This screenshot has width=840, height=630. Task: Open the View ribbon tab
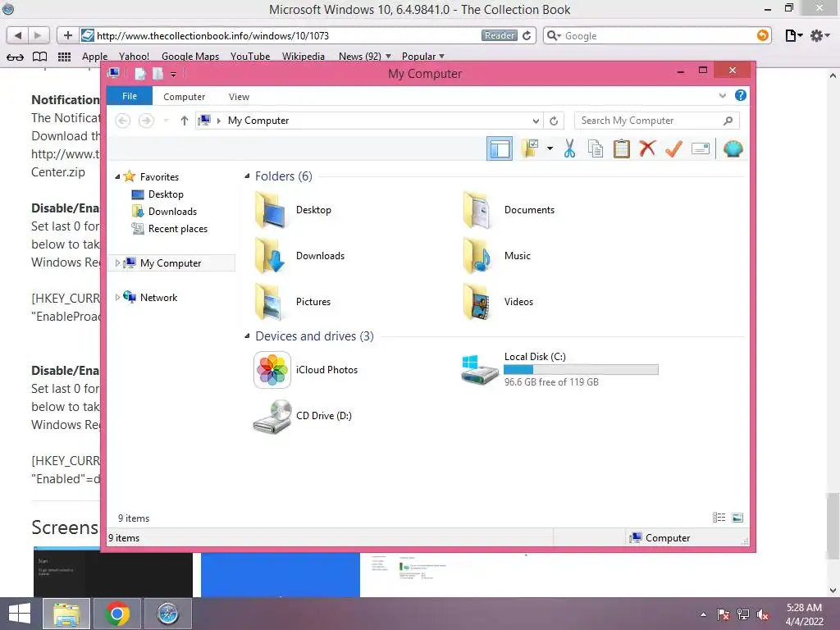click(x=239, y=97)
